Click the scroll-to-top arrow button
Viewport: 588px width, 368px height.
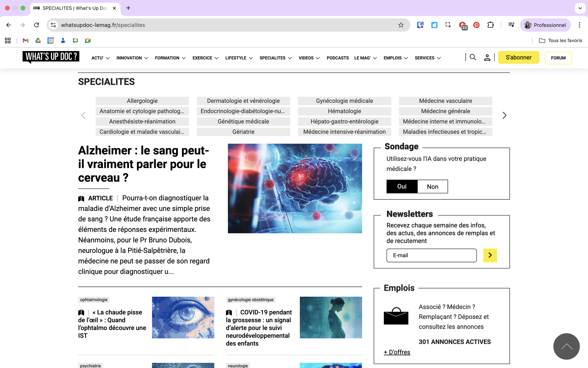tap(566, 346)
